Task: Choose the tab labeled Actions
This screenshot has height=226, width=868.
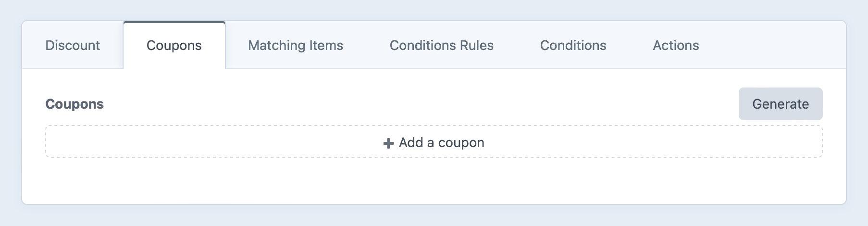Action: (676, 45)
